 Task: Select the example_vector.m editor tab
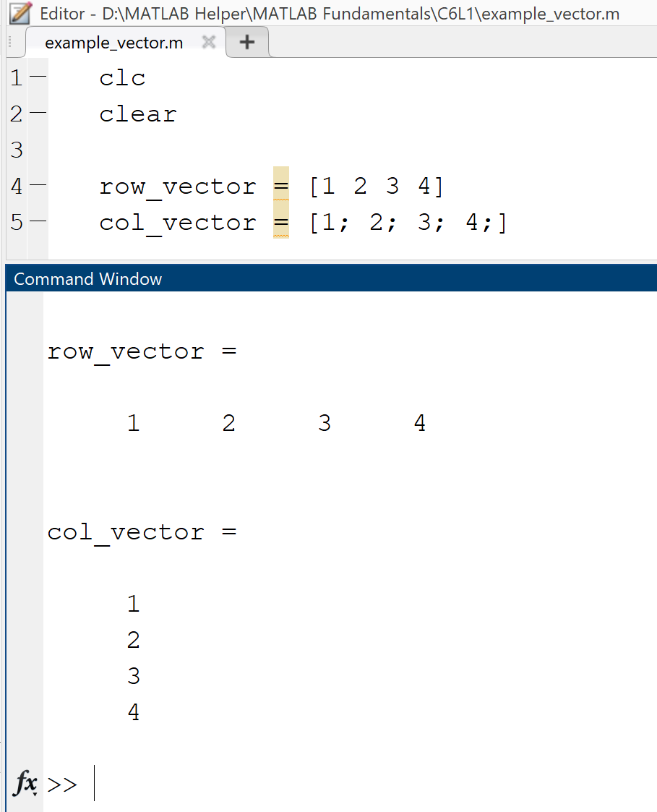114,43
